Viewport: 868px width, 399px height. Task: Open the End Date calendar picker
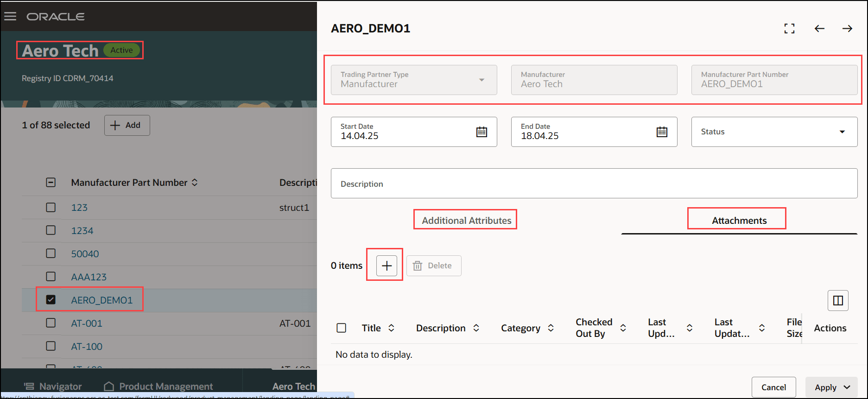point(662,132)
